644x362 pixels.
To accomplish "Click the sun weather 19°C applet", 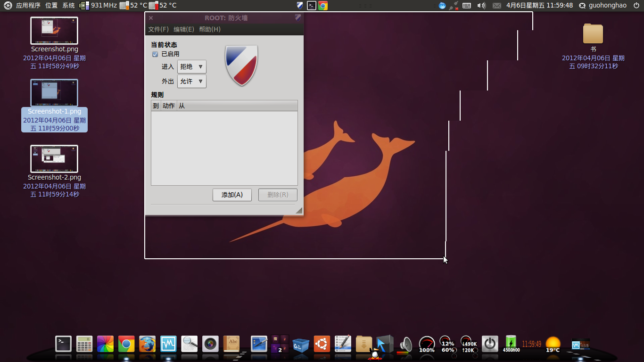I will [x=553, y=344].
